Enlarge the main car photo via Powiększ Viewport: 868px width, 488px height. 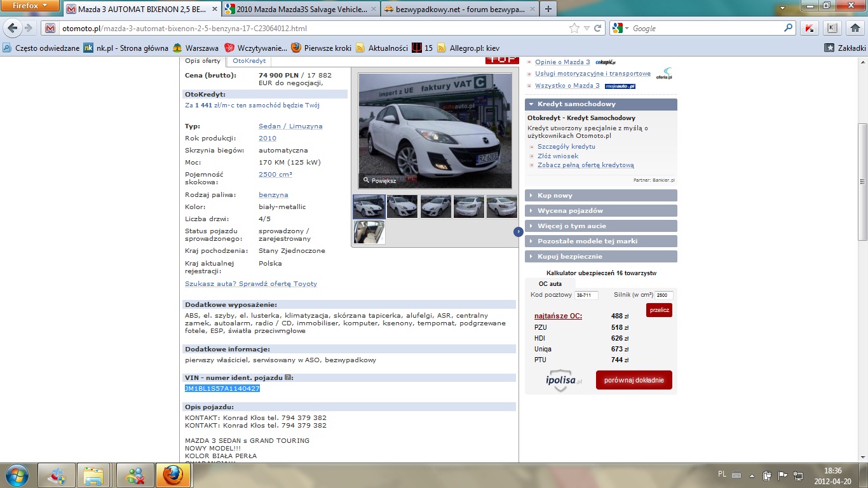[x=379, y=180]
